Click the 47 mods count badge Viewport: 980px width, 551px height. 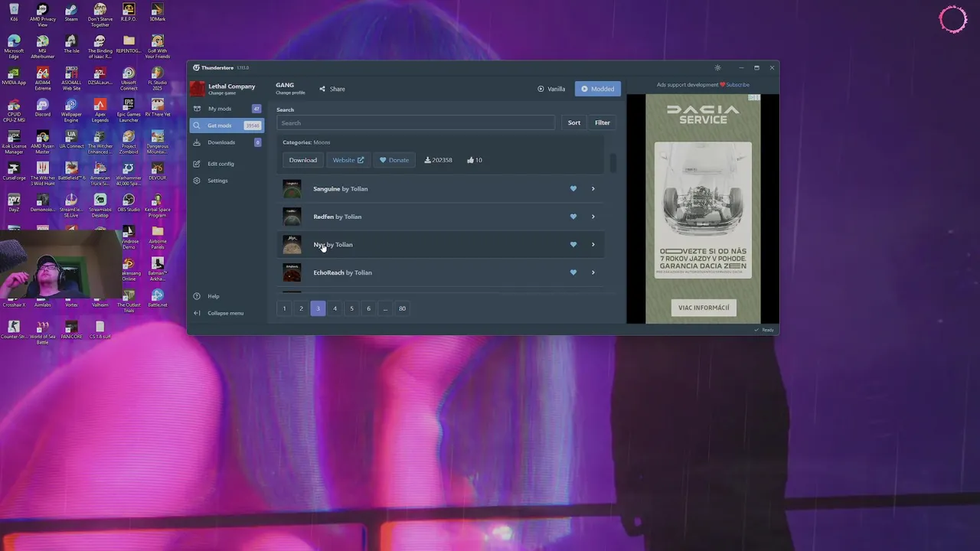(x=256, y=109)
